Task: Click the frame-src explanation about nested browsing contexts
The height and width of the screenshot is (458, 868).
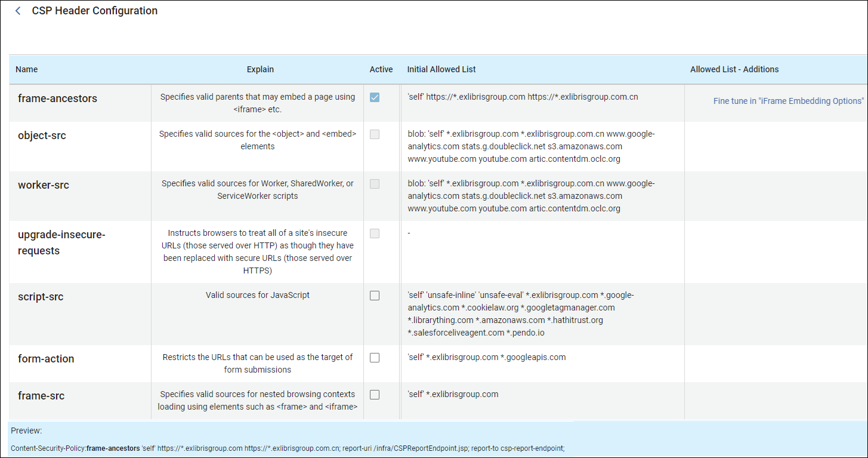Action: click(258, 400)
